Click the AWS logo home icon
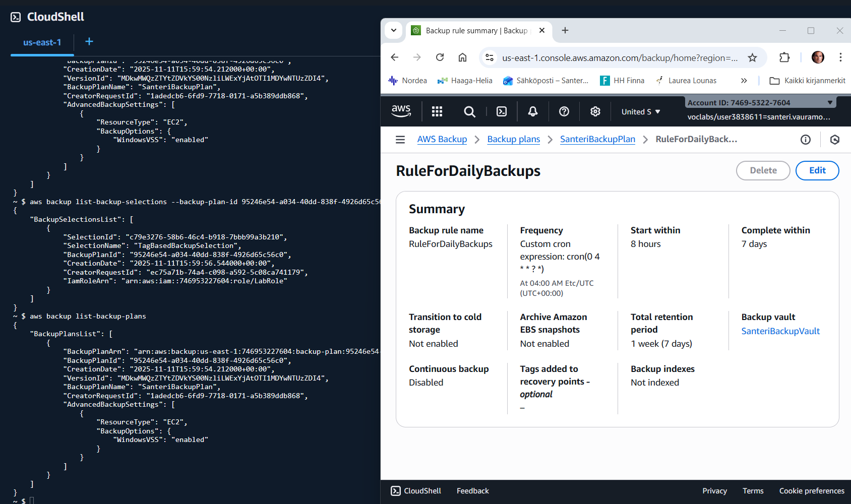Viewport: 851px width, 504px height. click(401, 111)
